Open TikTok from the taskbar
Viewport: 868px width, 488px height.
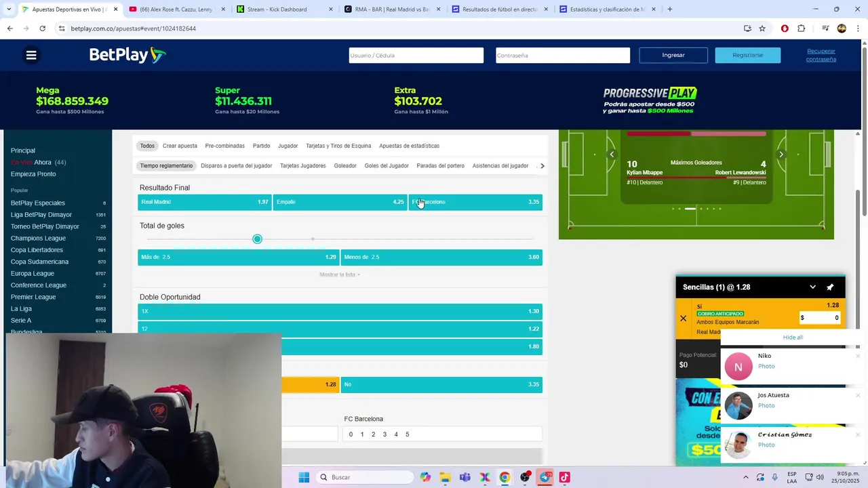[x=565, y=477]
